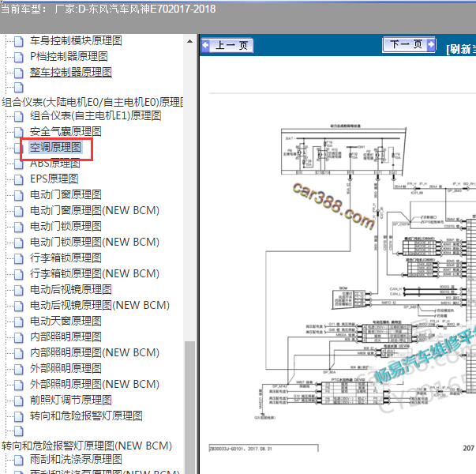
Task: Click page icon beside EPS原理图
Action: (18, 180)
